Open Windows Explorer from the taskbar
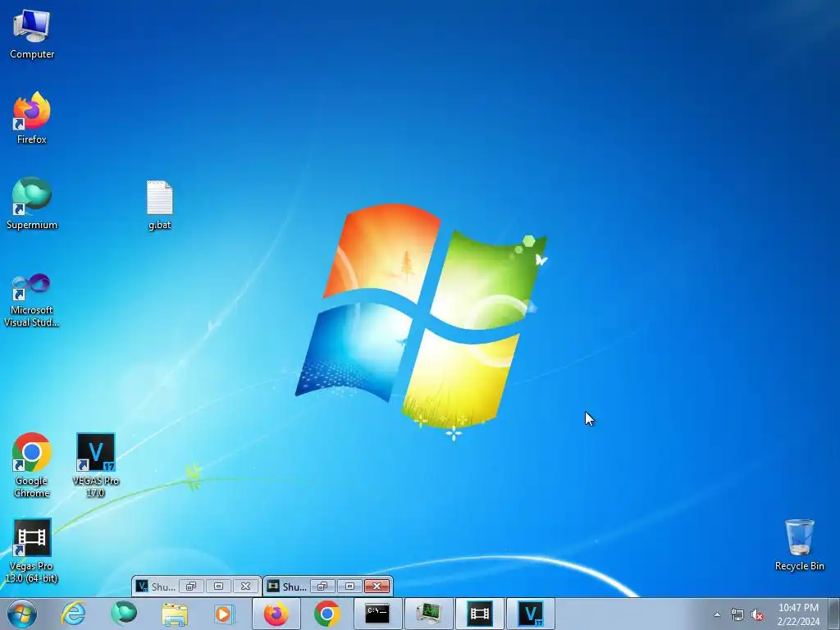The width and height of the screenshot is (840, 630). 175,614
